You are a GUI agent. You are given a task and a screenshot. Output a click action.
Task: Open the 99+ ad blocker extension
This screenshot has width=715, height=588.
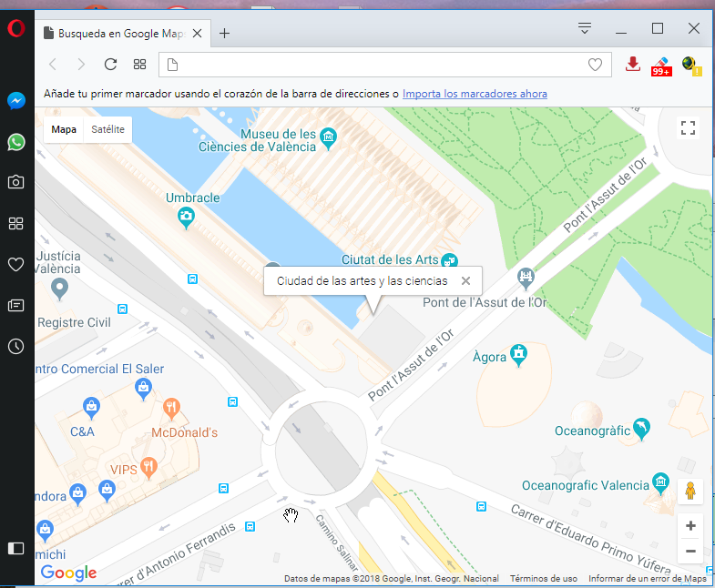tap(661, 66)
